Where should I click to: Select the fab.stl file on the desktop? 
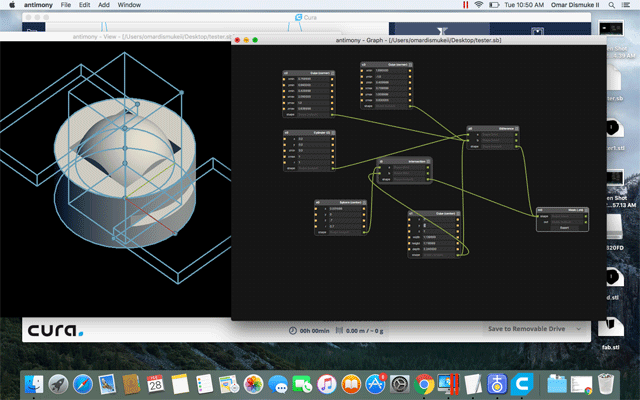coord(611,333)
